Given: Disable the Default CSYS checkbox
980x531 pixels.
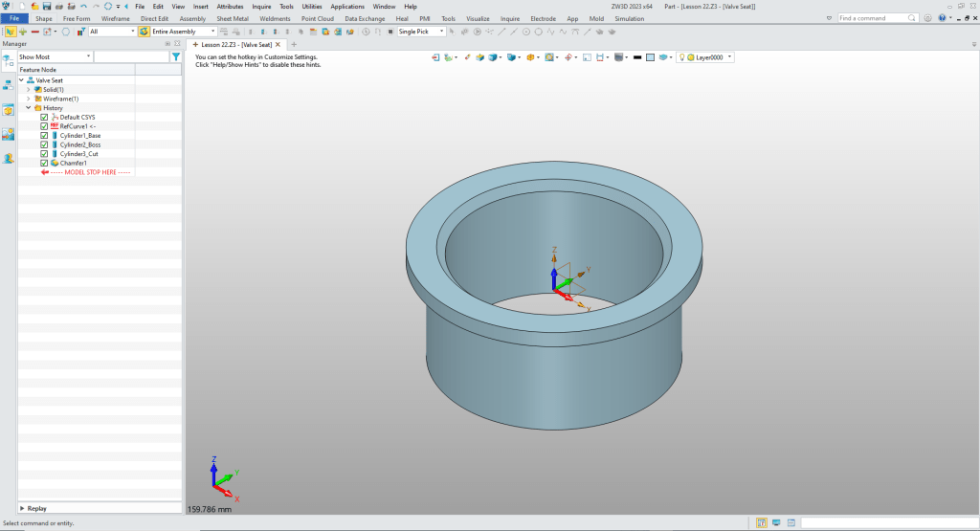Looking at the screenshot, I should click(x=44, y=117).
